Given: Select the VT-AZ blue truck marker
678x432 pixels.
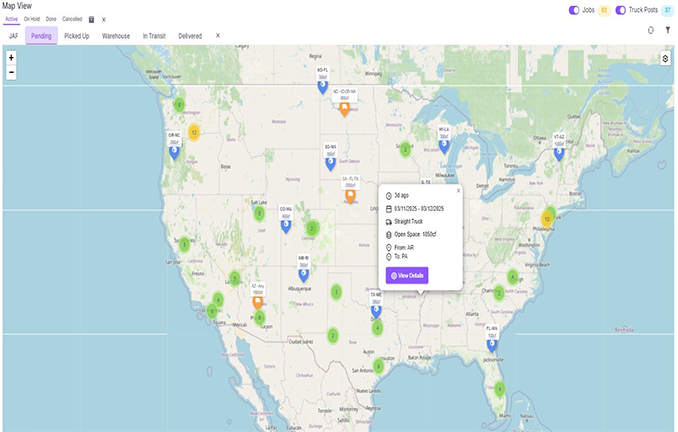Looking at the screenshot, I should click(x=559, y=153).
